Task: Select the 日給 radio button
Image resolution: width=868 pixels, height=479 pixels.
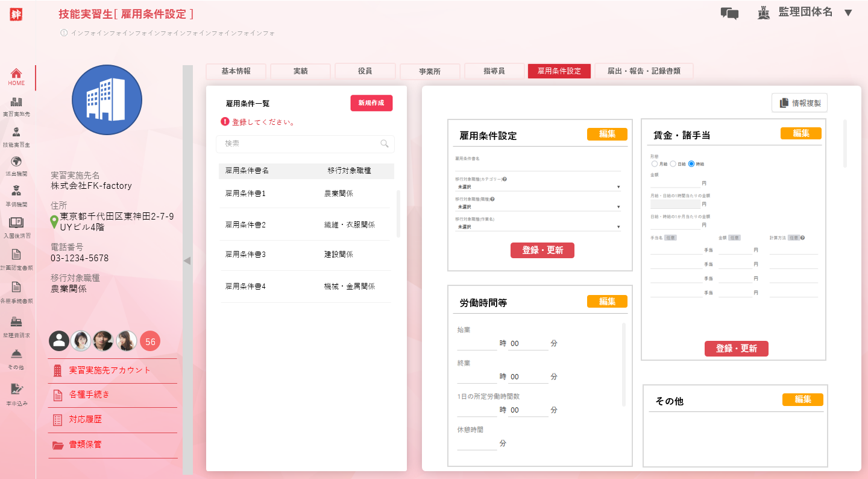Action: coord(673,163)
